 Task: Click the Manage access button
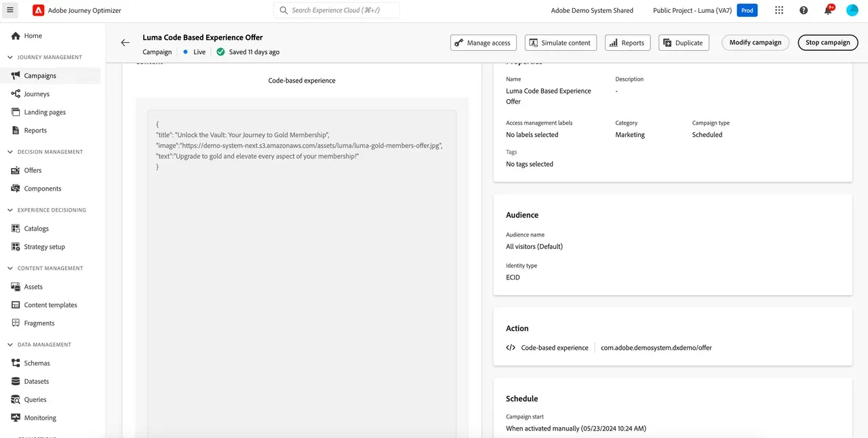[x=484, y=43]
